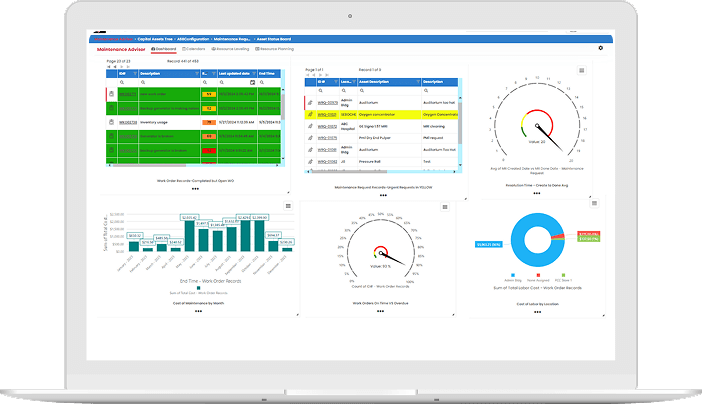Open dashboard settings gear icon
The image size is (702, 404).
[x=600, y=48]
